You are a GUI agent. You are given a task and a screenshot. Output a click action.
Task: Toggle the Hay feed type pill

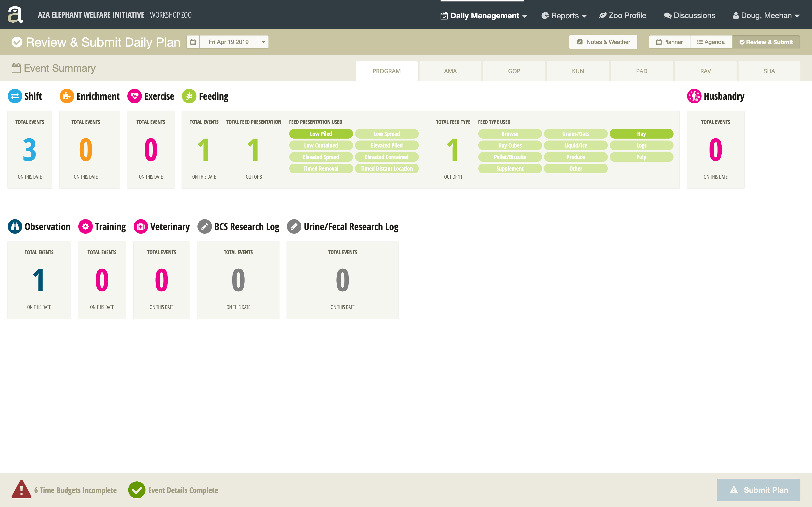pos(641,134)
